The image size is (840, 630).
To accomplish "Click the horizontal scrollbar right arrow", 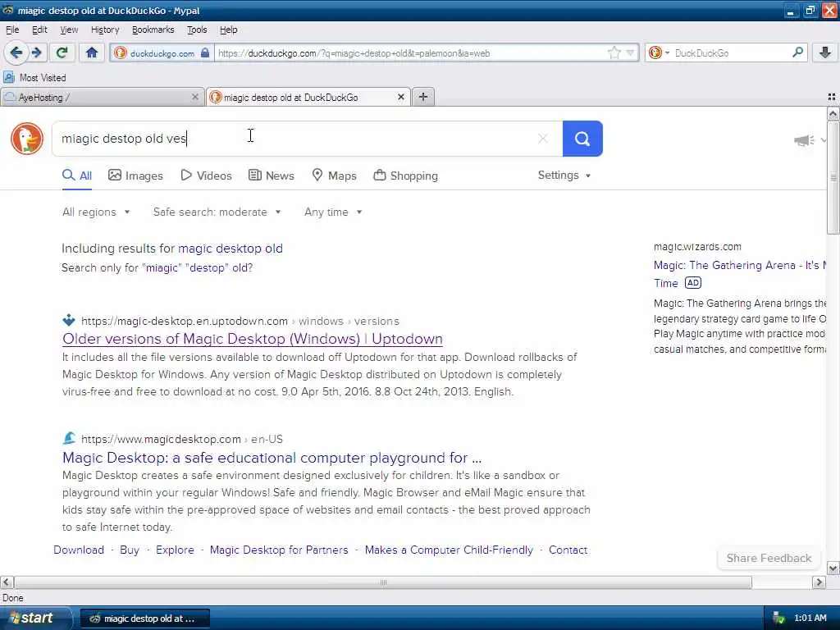I will click(x=819, y=582).
